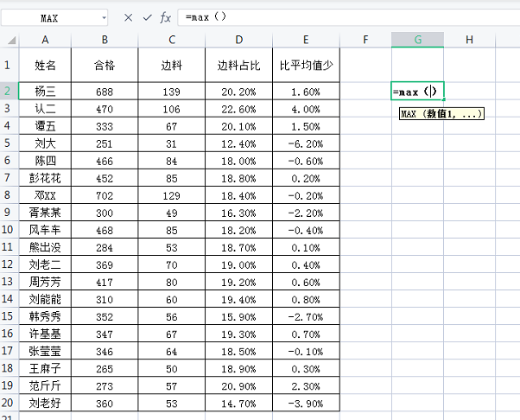Select column D header
Viewport: 520px width, 420px height.
(238, 40)
